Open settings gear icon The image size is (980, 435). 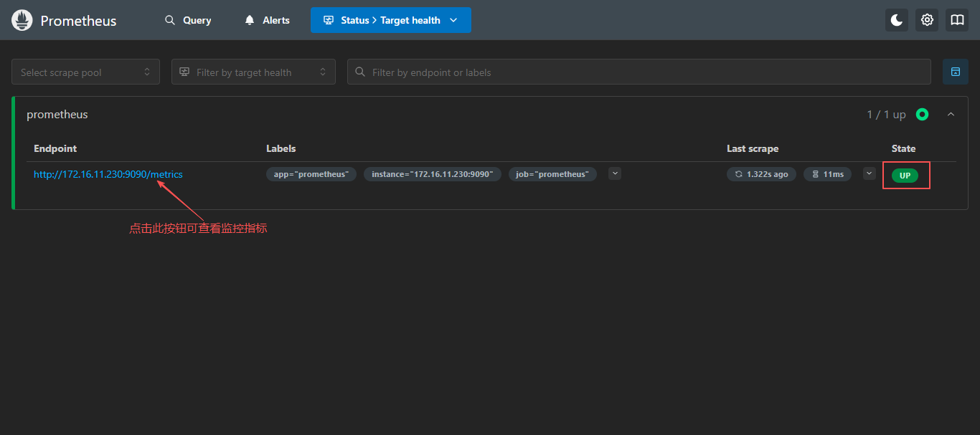pos(927,20)
